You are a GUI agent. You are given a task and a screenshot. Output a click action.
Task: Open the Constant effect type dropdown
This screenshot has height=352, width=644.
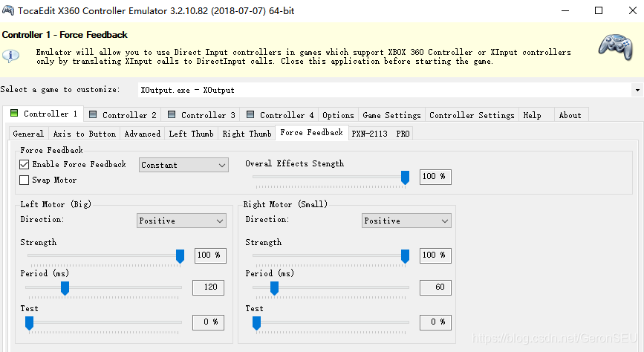[183, 165]
